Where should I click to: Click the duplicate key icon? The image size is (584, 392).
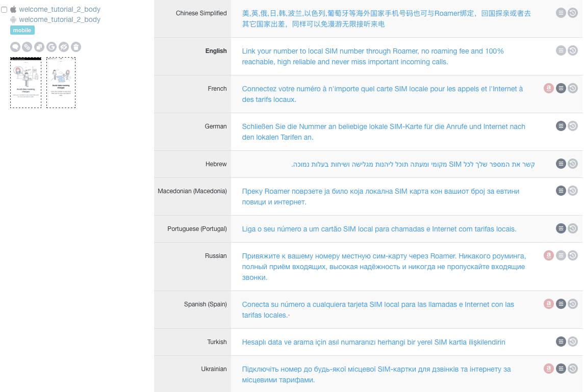tap(39, 47)
